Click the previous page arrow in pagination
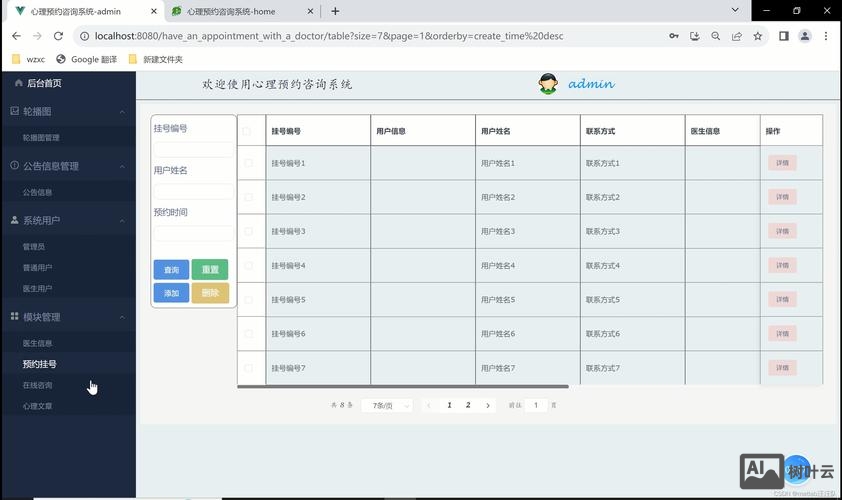 [x=429, y=405]
